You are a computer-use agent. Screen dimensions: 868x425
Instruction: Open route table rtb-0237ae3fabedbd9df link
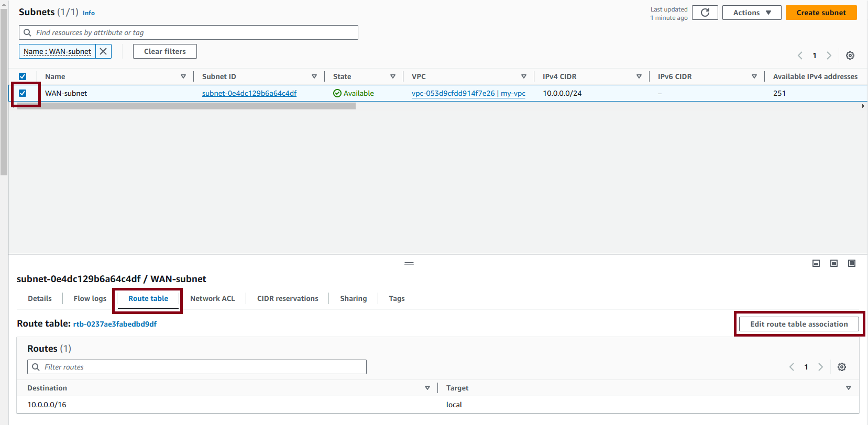coord(115,324)
